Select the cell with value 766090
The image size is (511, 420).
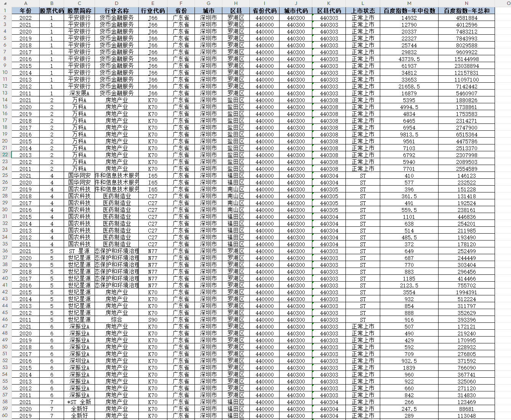(x=466, y=368)
